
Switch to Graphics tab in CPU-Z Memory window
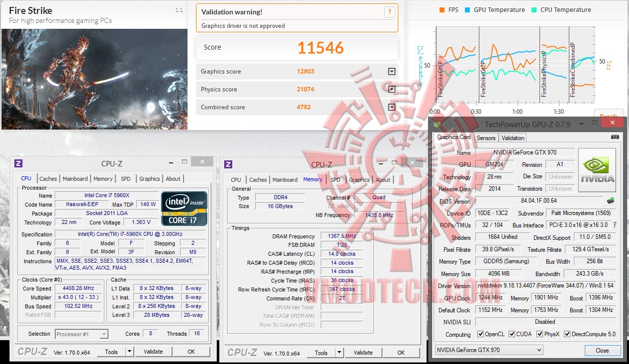point(359,180)
